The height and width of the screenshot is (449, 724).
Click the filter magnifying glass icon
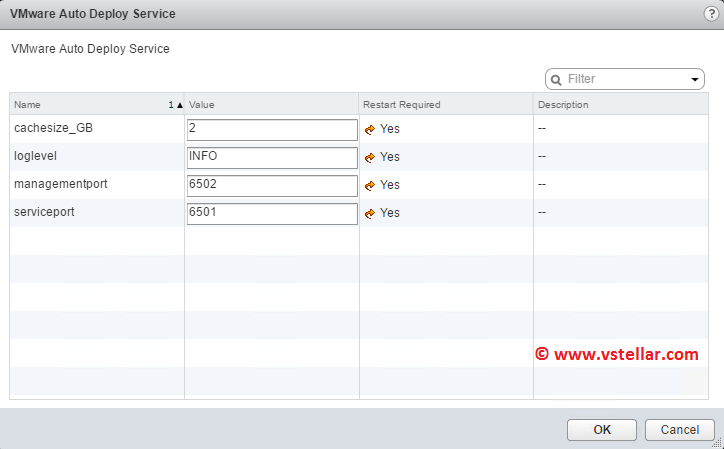tap(556, 79)
